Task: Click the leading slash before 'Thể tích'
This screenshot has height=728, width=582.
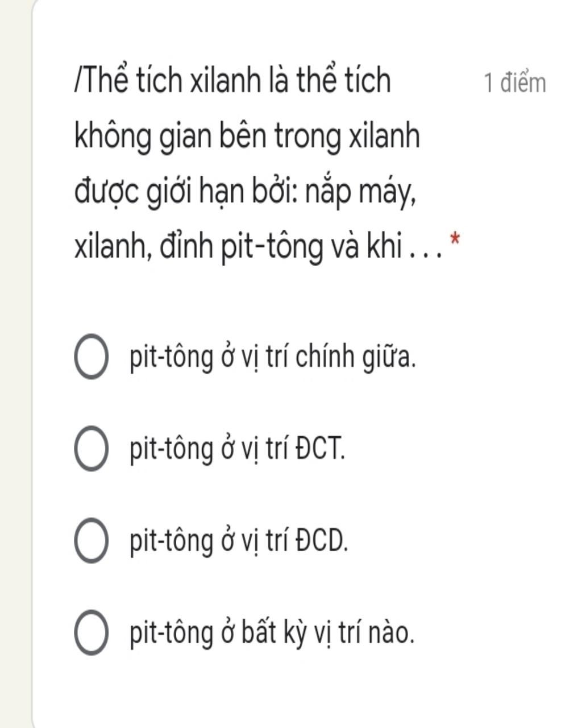Action: [x=77, y=81]
